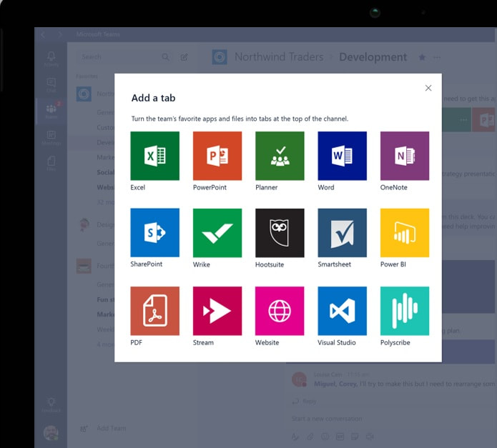Open the PowerPoint tab in channel header
Screen dimensions: 497x448
pyautogui.click(x=484, y=119)
